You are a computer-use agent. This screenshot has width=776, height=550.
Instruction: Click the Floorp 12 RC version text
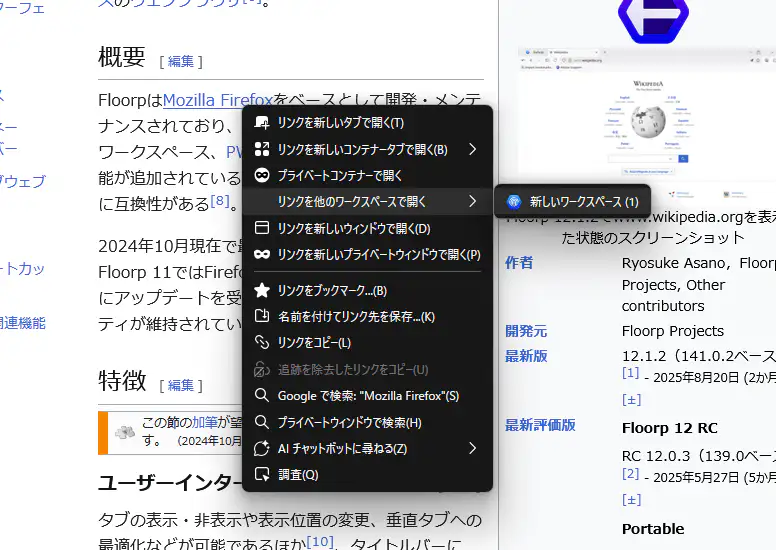(670, 428)
